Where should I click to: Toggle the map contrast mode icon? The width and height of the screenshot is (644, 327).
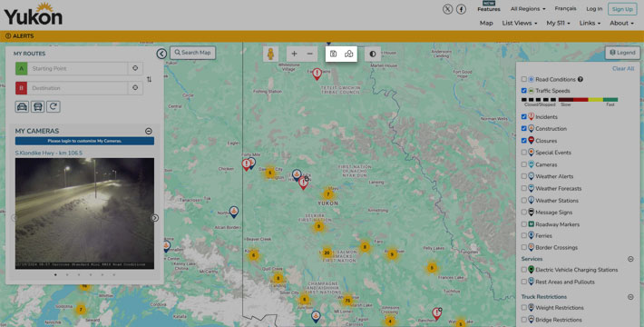(x=373, y=54)
